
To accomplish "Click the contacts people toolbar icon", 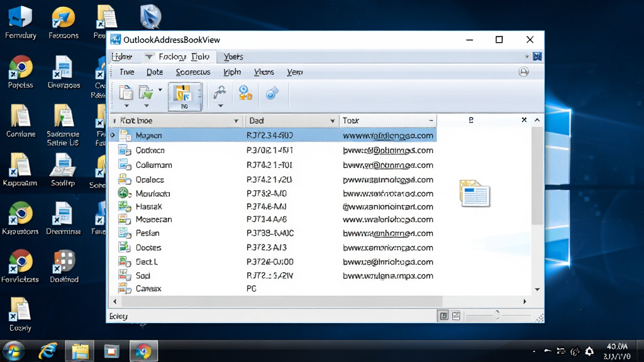I will (246, 93).
